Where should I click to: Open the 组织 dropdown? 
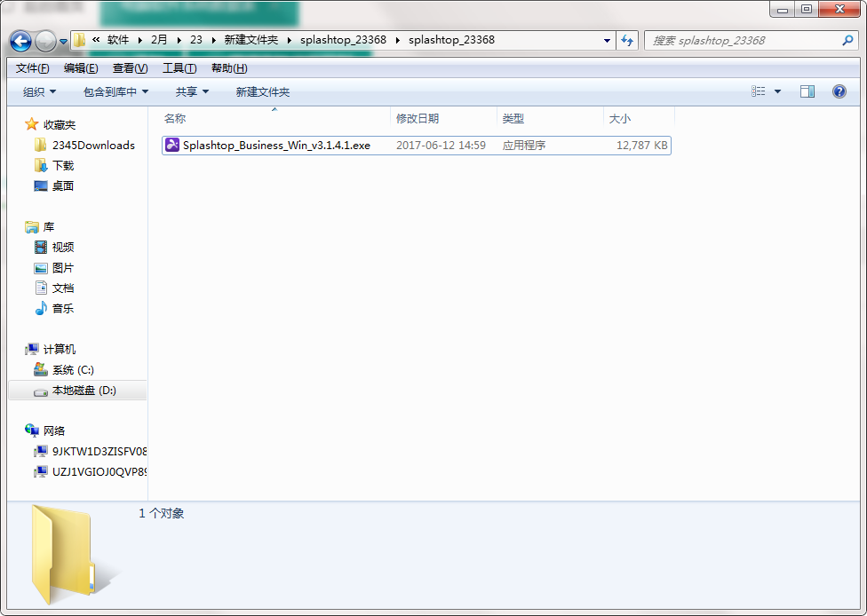[x=39, y=91]
